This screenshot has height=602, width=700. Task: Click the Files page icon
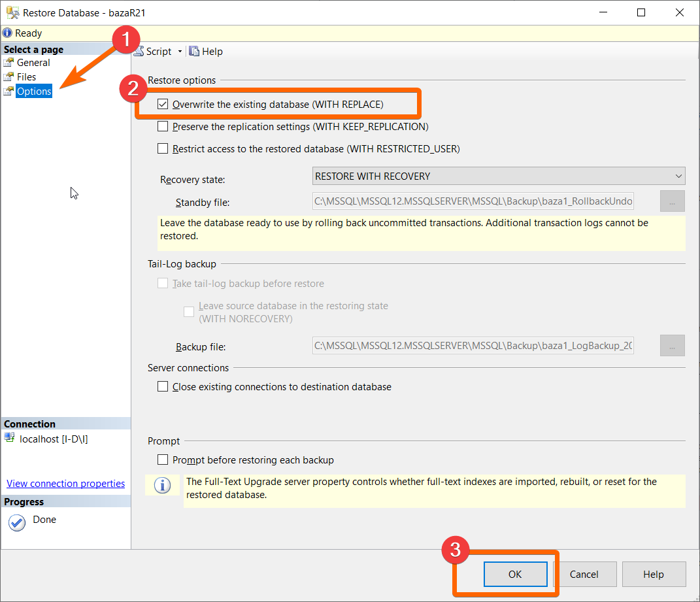8,76
